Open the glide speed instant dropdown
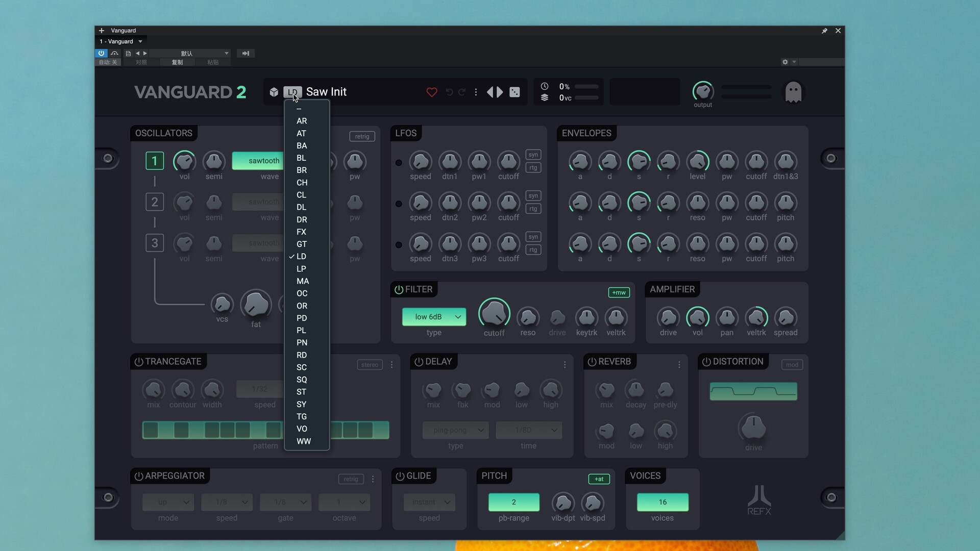The width and height of the screenshot is (980, 551). pos(429,502)
